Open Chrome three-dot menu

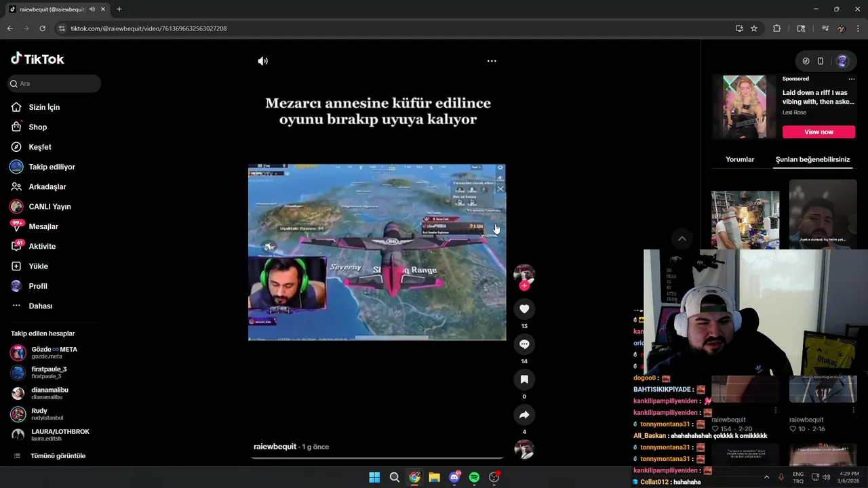click(x=857, y=28)
